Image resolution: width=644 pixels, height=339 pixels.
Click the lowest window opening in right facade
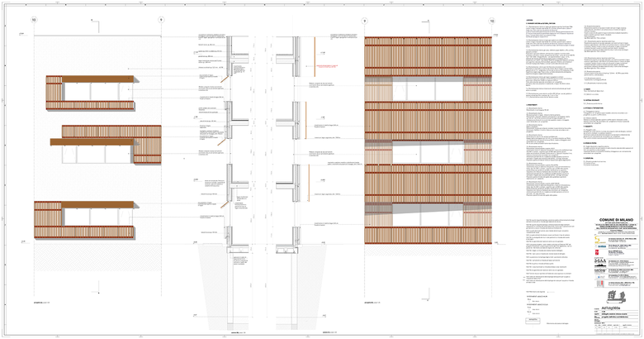click(427, 214)
